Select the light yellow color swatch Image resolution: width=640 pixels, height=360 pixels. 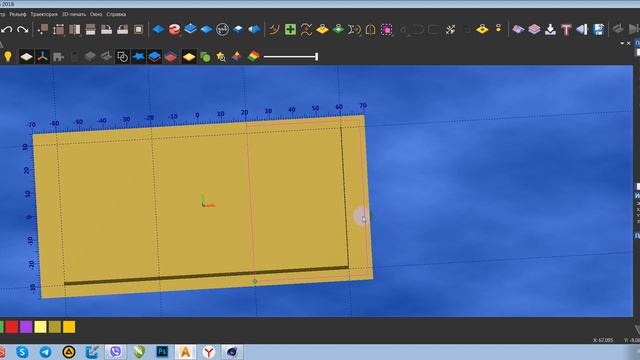click(40, 327)
